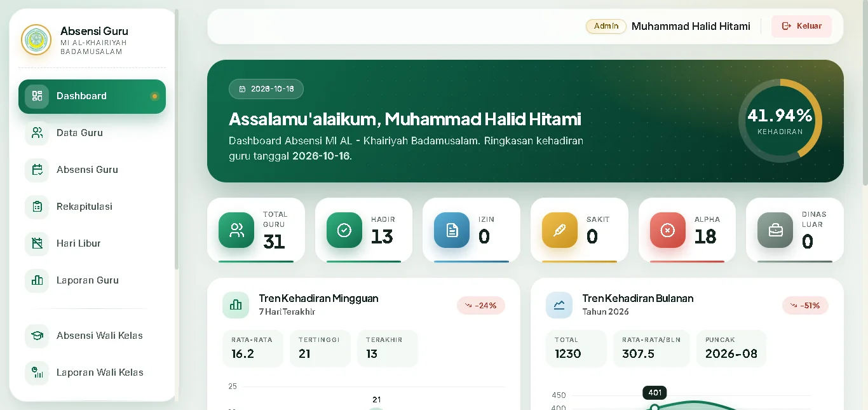868x410 pixels.
Task: Click the Tertinggi 21 stat
Action: coord(320,348)
